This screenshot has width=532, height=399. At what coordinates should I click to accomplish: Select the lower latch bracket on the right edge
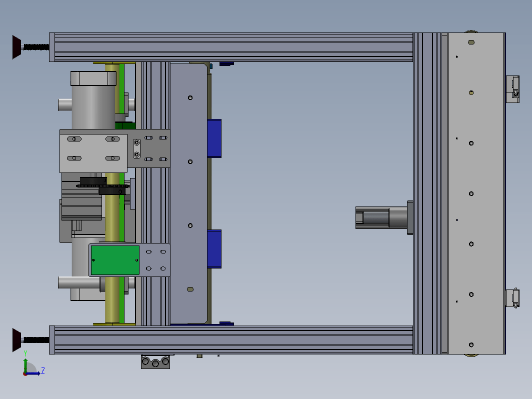coord(512,298)
